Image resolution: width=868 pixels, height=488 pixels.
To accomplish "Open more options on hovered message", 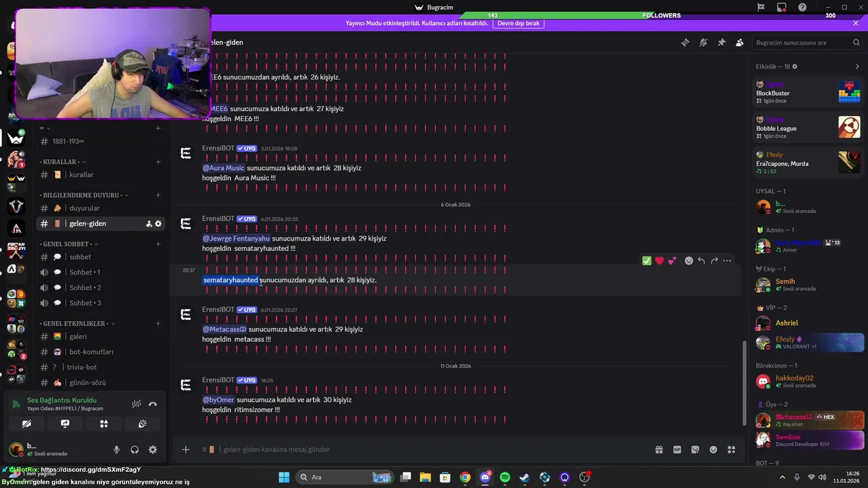I will tap(727, 261).
